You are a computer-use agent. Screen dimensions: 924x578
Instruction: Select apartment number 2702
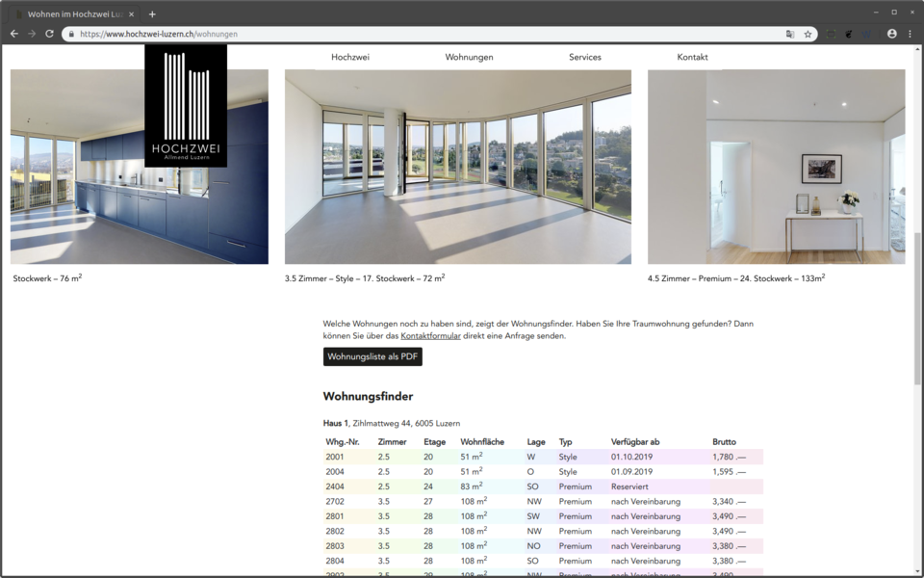[x=334, y=501]
